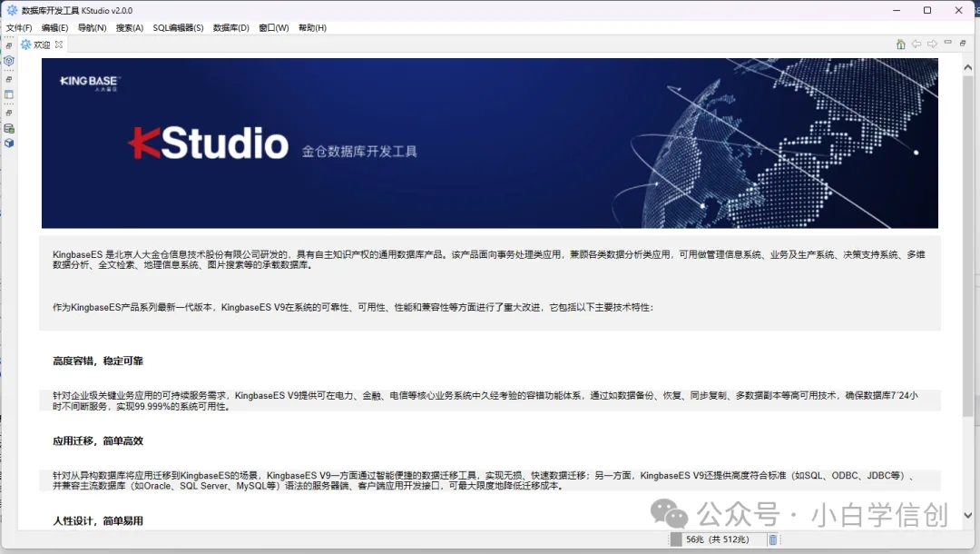Open the SQL编辑器(S) menu
This screenshot has height=554, width=980.
[174, 27]
